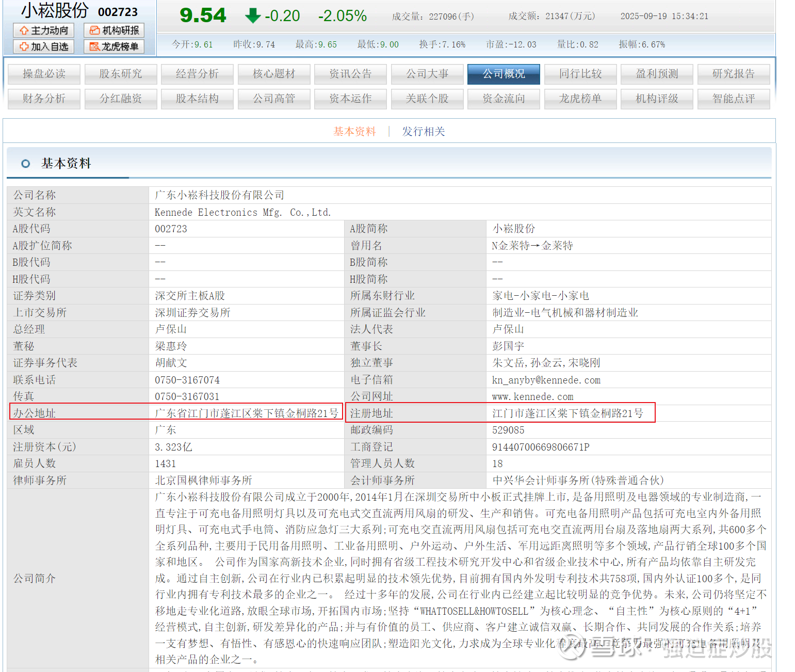Click the 公司简介 row label
The image size is (795, 672).
34,579
